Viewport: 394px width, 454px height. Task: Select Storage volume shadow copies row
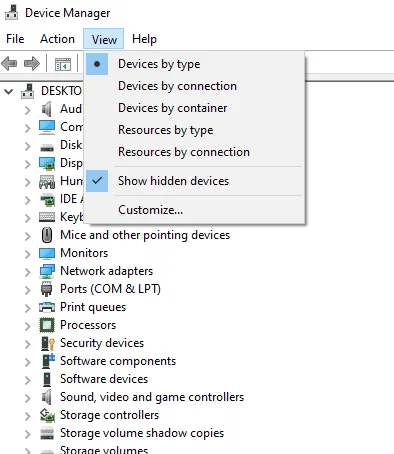tap(142, 433)
